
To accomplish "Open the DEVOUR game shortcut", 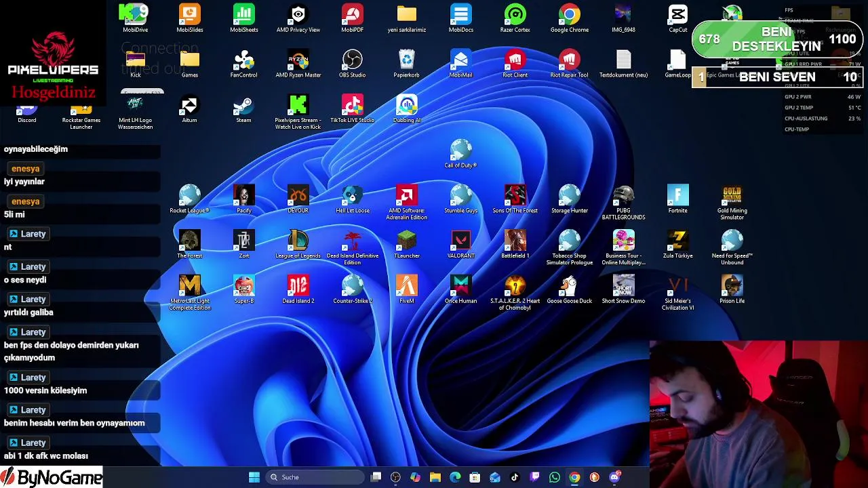I will point(298,199).
